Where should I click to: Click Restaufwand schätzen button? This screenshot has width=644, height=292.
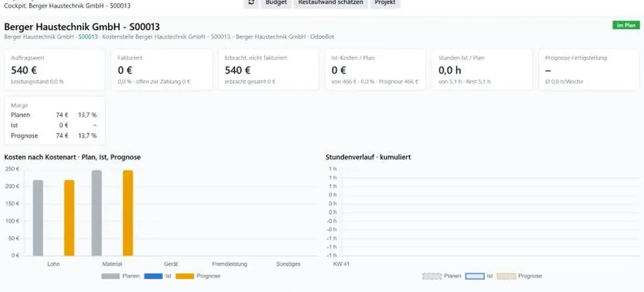coord(331,3)
